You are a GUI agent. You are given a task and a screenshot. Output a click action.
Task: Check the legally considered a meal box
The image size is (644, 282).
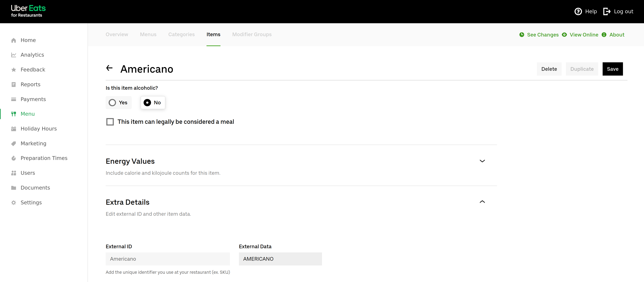coord(110,122)
